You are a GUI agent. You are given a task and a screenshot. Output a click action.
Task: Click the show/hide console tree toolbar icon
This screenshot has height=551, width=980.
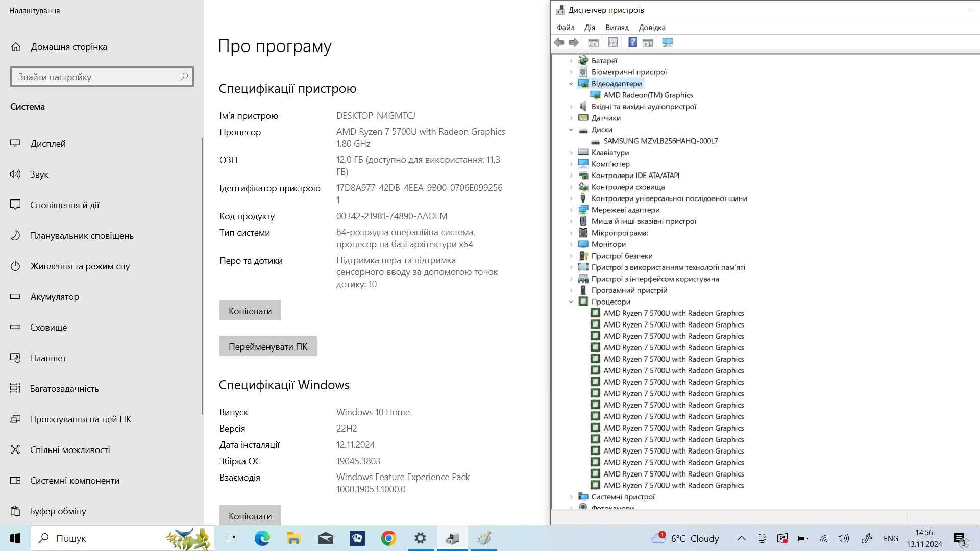(593, 42)
